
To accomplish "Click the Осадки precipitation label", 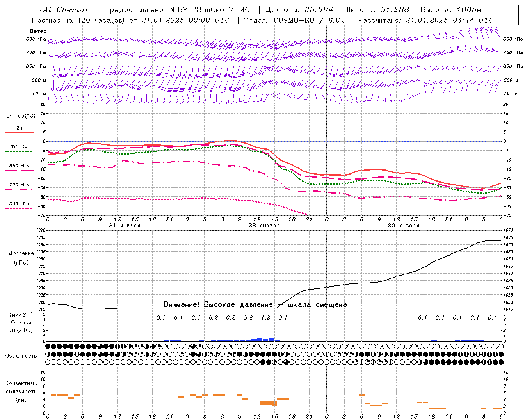I will tap(21, 322).
